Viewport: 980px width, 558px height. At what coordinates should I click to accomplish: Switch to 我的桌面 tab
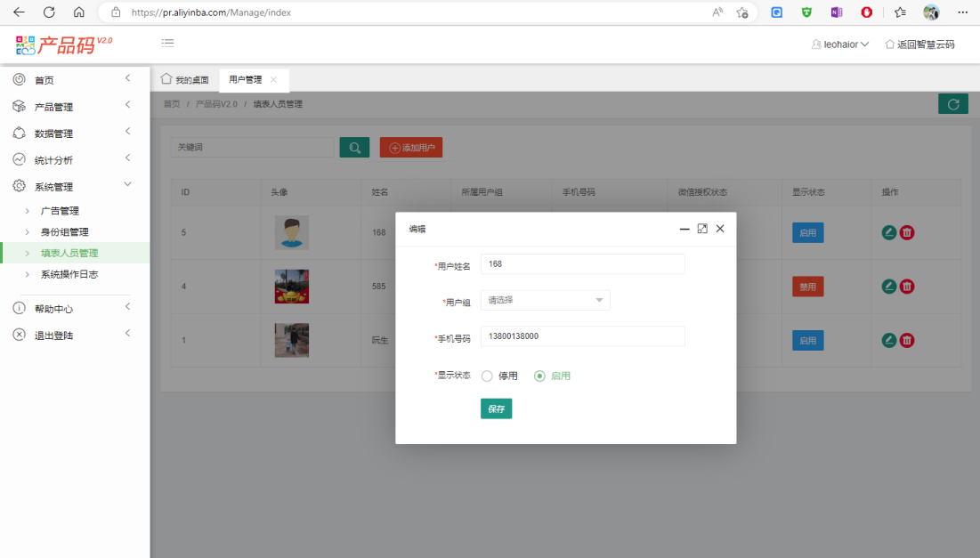pos(185,80)
